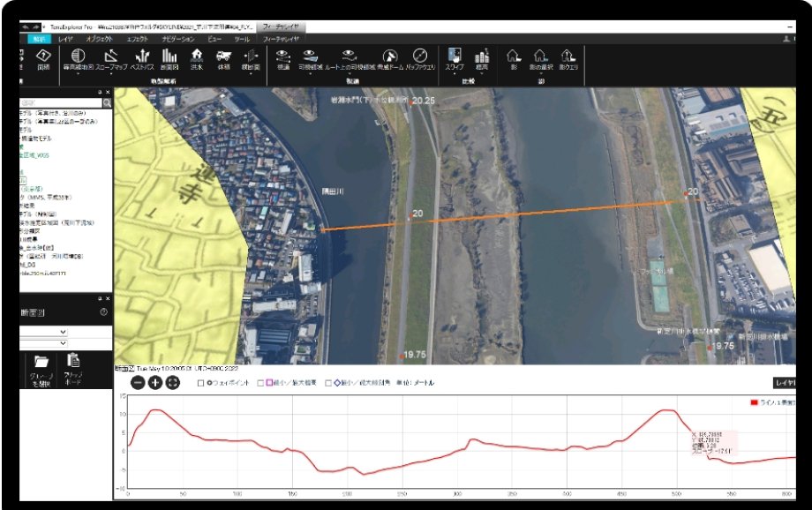The height and width of the screenshot is (510, 812).
Task: Zoom in the profile graph with plus button
Action: click(x=155, y=383)
